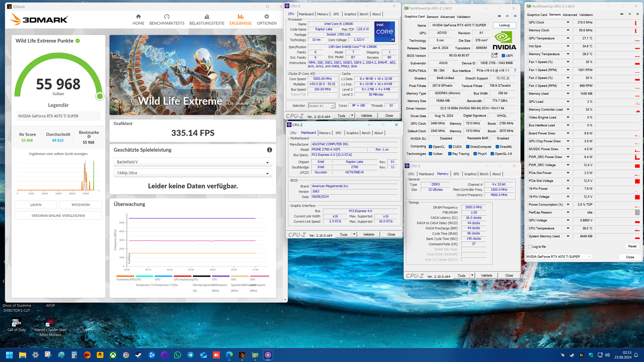644x362 pixels.
Task: Expand GPU Load sensor dropdown
Action: tap(568, 102)
